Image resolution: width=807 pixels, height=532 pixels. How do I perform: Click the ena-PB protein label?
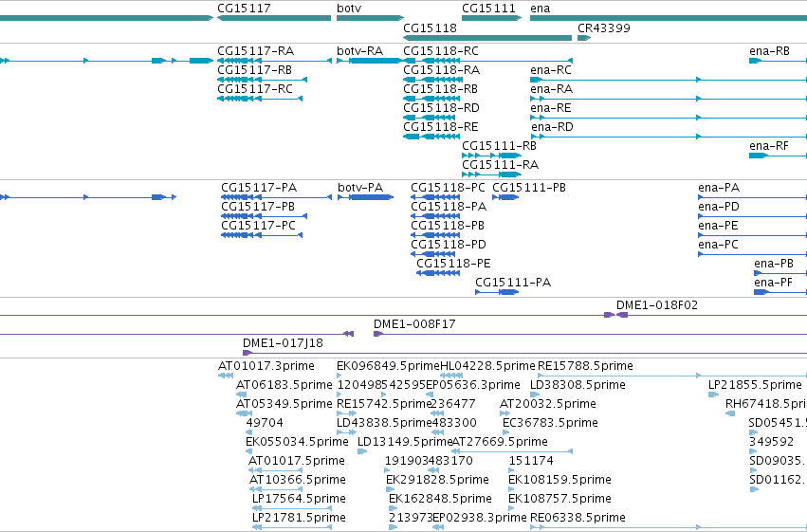pos(774,264)
